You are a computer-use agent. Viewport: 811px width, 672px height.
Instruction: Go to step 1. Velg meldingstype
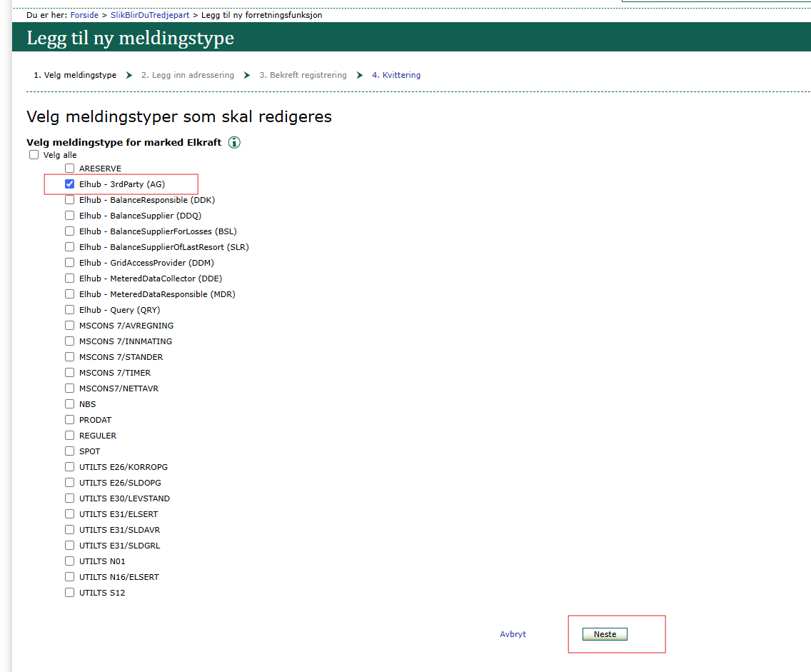75,75
